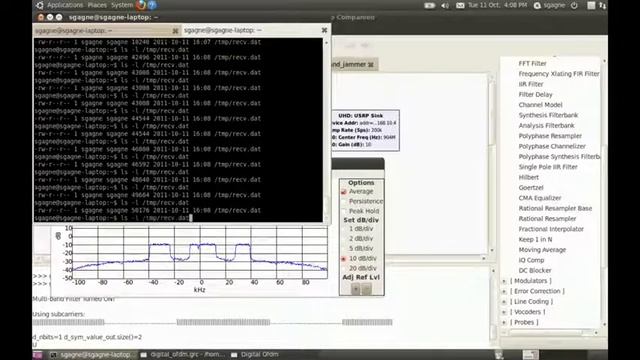Expand the Vocoders category

(504, 312)
